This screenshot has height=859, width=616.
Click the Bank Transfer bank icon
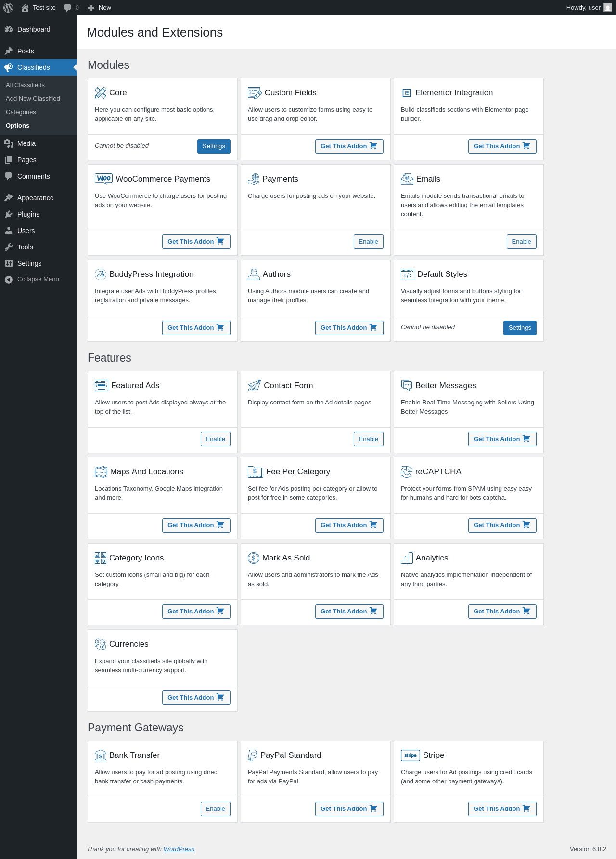(x=101, y=755)
